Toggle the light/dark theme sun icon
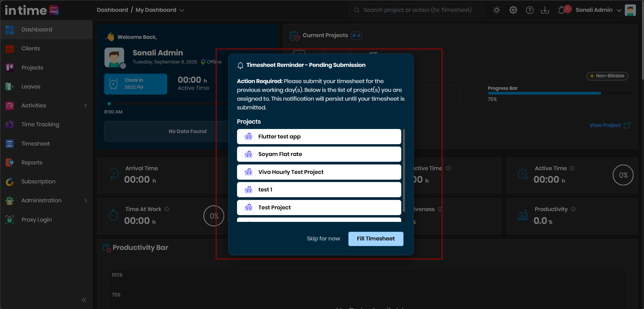The image size is (644, 309). tap(496, 10)
